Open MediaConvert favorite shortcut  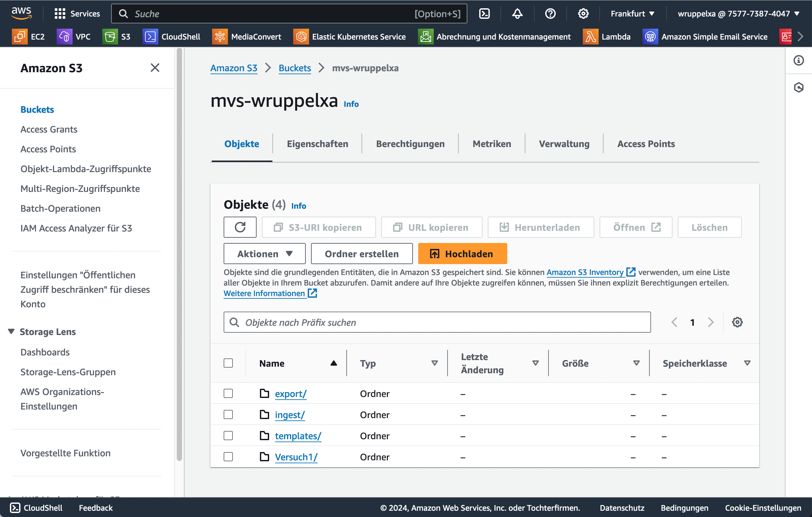tap(246, 36)
